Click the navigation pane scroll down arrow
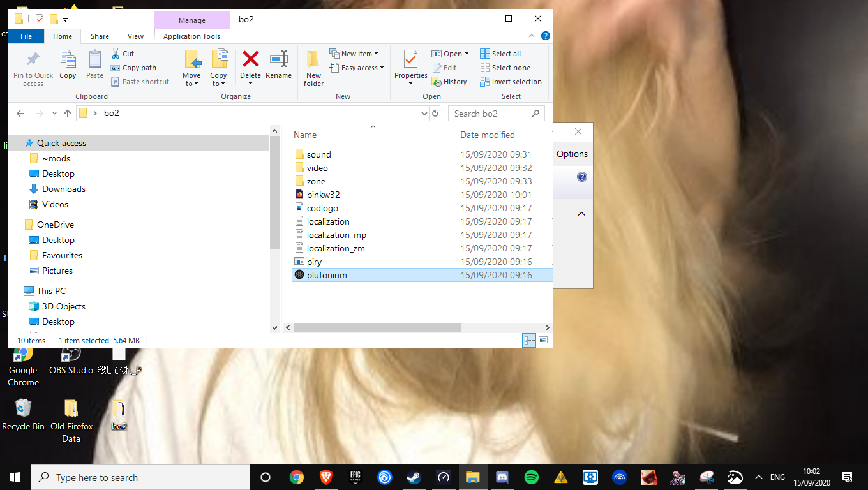Viewport: 868px width, 490px height. [x=275, y=327]
